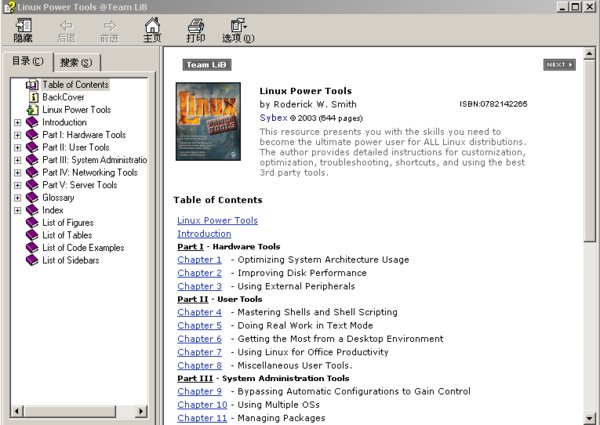The image size is (600, 425).
Task: Switch to the Search (搜索) tab
Action: (73, 63)
